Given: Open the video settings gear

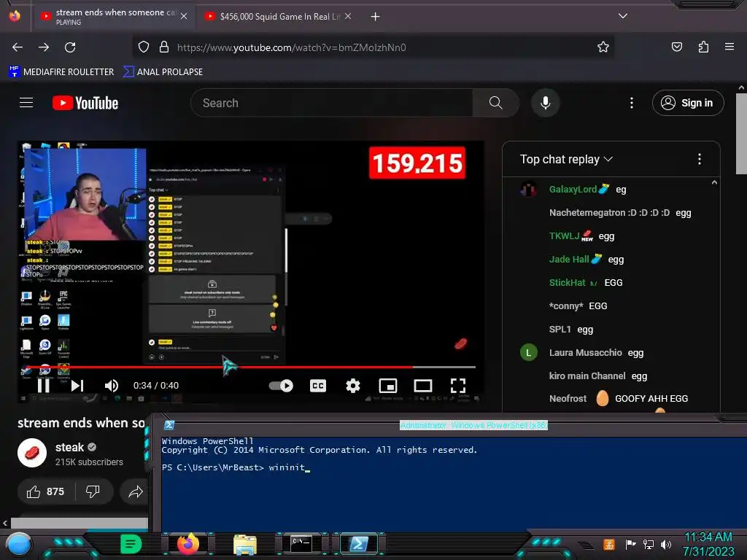Looking at the screenshot, I should click(353, 386).
